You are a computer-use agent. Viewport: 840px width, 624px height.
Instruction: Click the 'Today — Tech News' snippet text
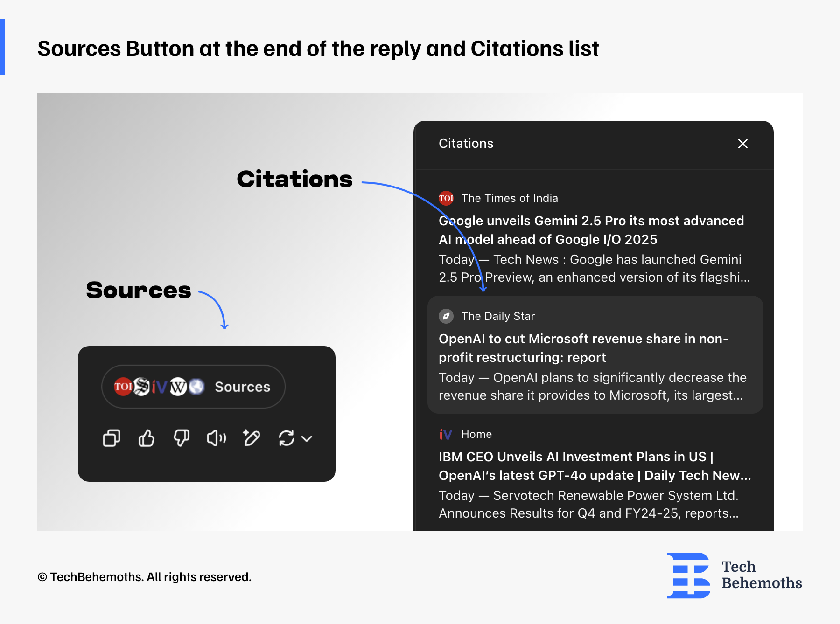pos(595,268)
